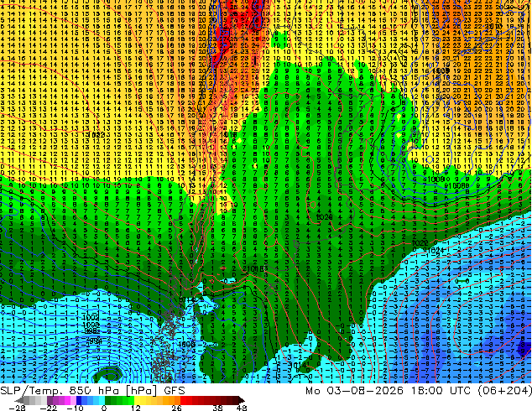Image resolution: width=532 pixels, height=411 pixels.
Task: Click the legend value "-10"
Action: tap(76, 408)
